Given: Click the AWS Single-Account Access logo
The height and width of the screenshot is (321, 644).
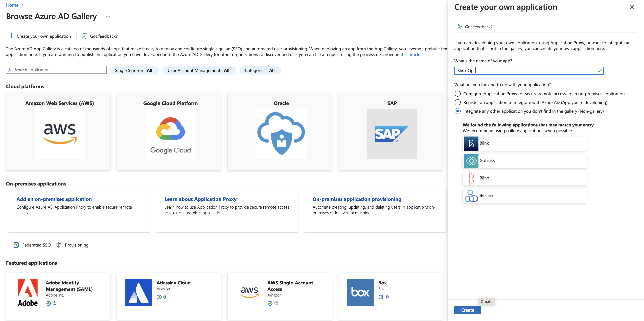Looking at the screenshot, I should 249,293.
